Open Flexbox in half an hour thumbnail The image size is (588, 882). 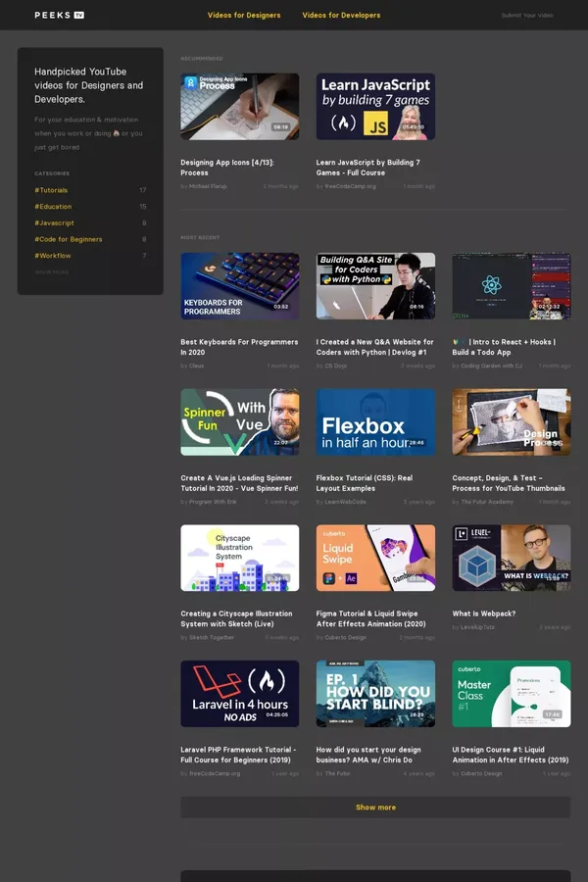(375, 421)
